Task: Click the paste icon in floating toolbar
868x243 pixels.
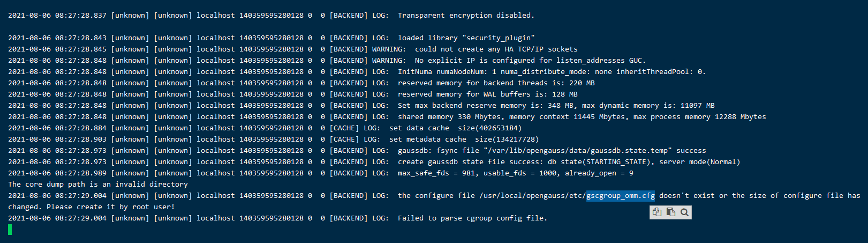Action: point(670,212)
